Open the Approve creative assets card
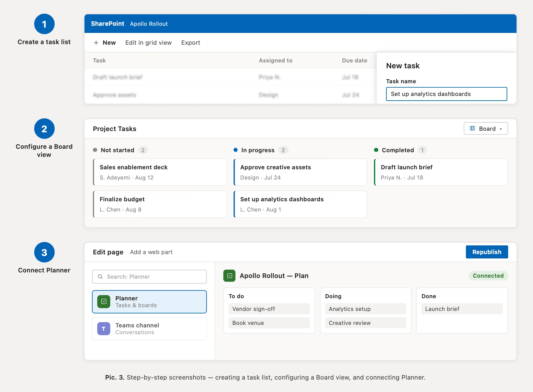533x392 pixels. click(300, 172)
